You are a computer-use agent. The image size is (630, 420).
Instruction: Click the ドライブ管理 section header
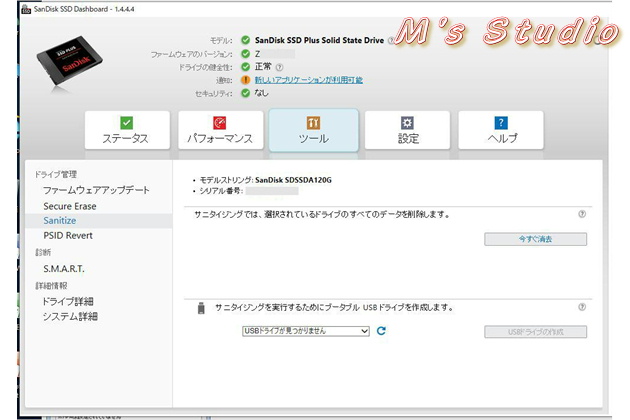(x=55, y=174)
